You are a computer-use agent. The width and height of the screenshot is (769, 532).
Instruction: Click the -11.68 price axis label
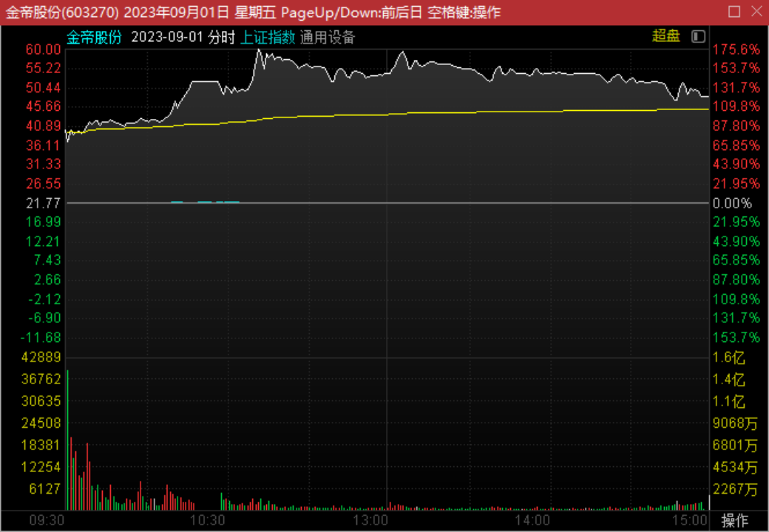click(x=41, y=338)
